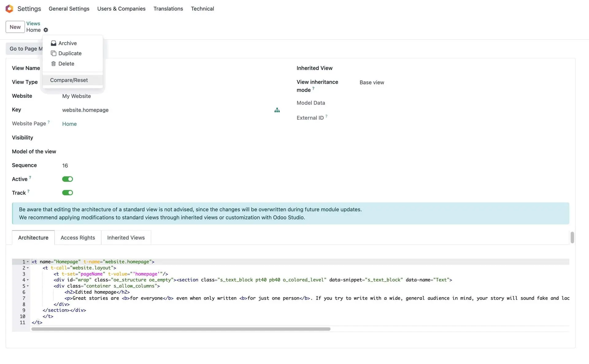
Task: Click help question mark next to External ID
Action: pyautogui.click(x=326, y=116)
